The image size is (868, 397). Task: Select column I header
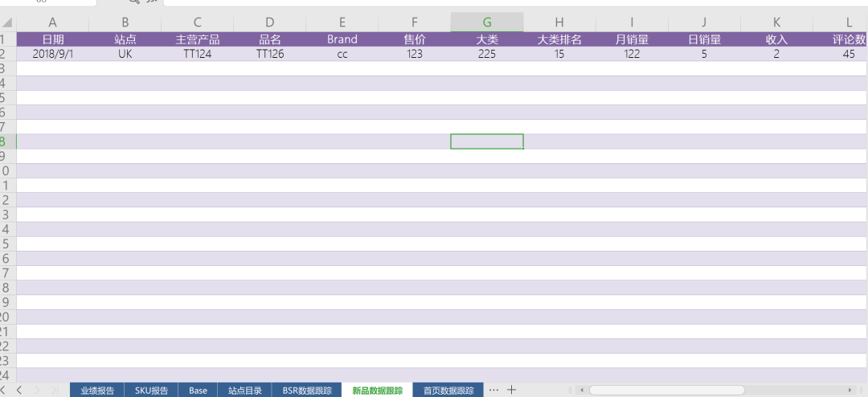pyautogui.click(x=632, y=23)
